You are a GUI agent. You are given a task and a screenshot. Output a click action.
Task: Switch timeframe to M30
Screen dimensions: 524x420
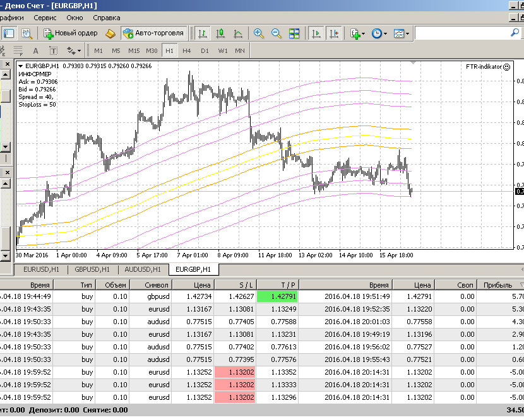(x=152, y=50)
